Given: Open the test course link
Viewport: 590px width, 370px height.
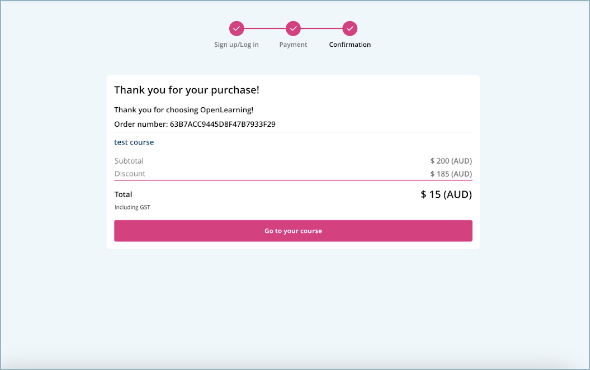Looking at the screenshot, I should [134, 142].
